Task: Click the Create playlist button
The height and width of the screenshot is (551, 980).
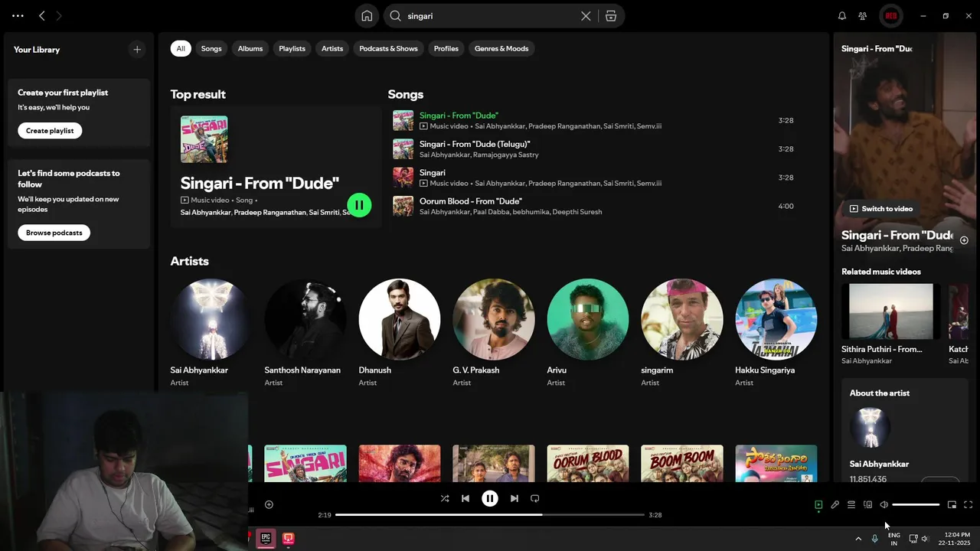Action: (x=50, y=131)
